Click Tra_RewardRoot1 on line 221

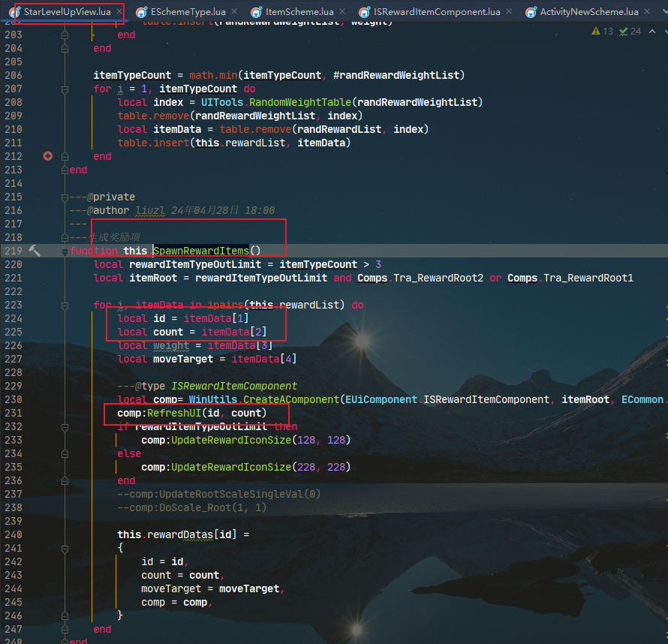(x=588, y=278)
